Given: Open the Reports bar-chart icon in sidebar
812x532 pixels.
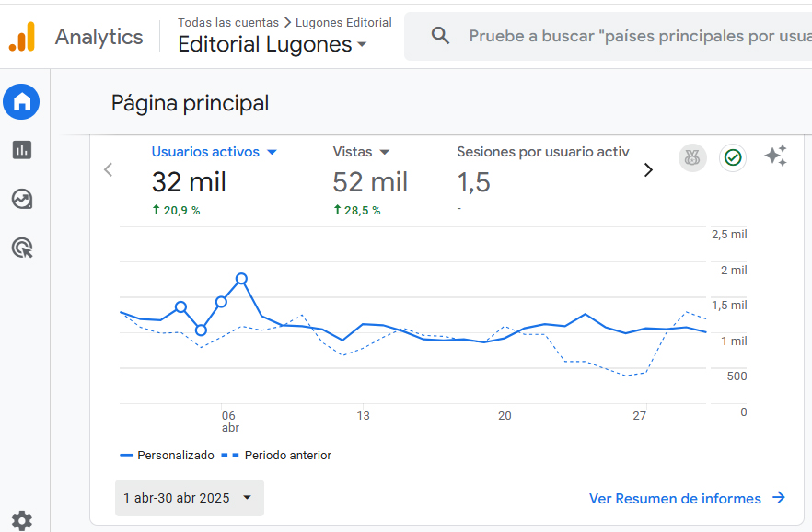Looking at the screenshot, I should point(22,150).
